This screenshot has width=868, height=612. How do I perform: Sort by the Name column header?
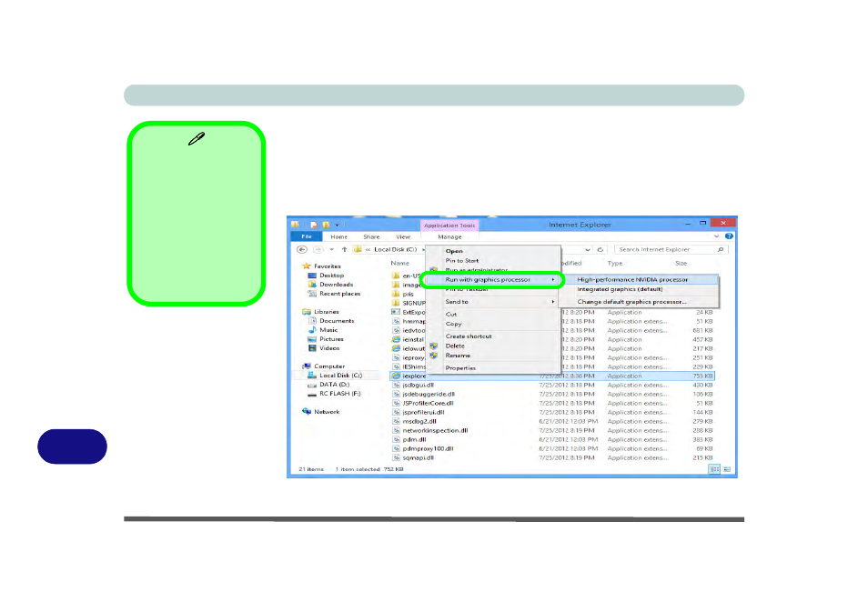pos(399,264)
